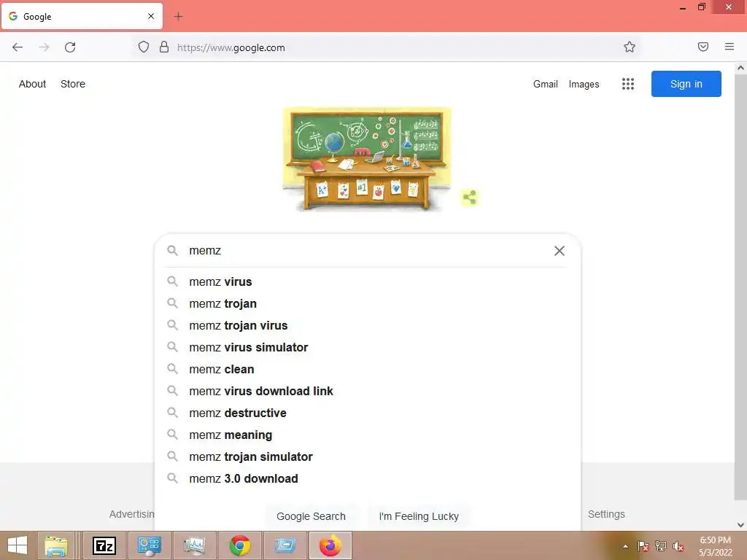747x560 pixels.
Task: Click network status tray icon
Action: coord(661,546)
